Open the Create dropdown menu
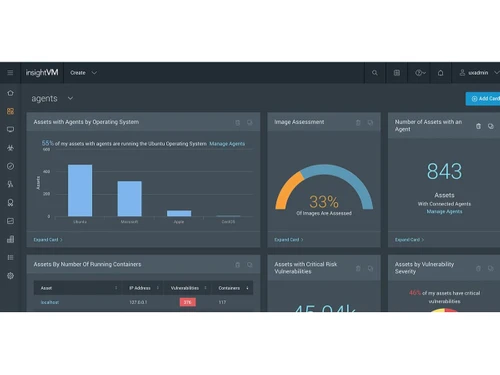 (x=83, y=73)
